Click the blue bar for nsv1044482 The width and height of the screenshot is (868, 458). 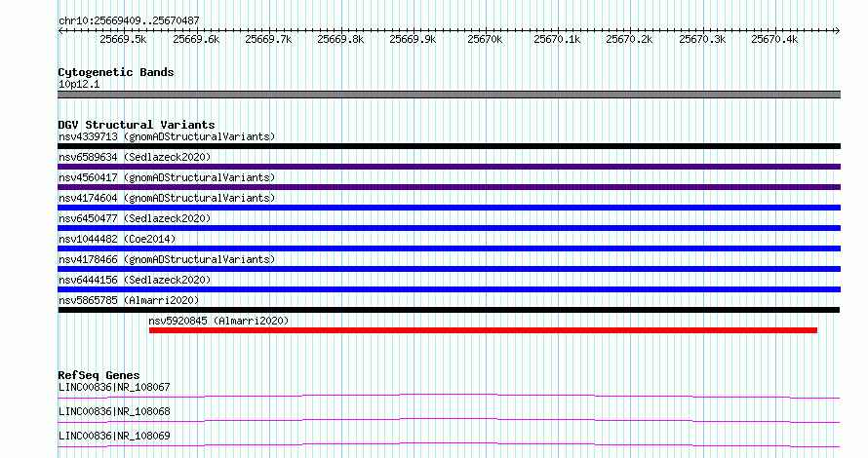point(449,248)
